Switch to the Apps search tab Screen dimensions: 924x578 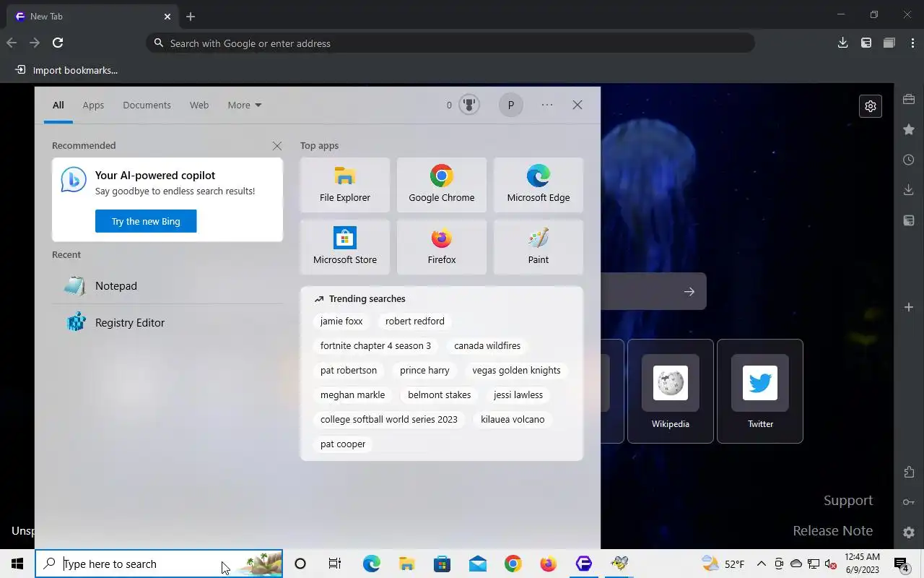click(x=93, y=105)
